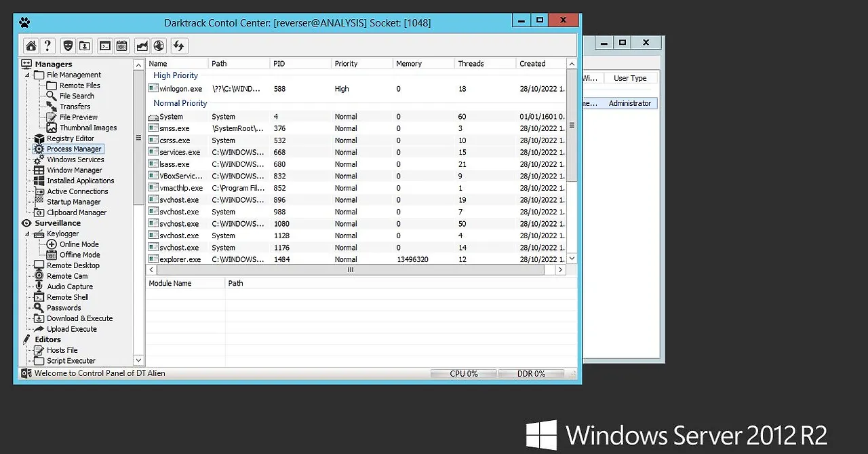Collapse the File Management tree node
Viewport: 868px width, 454px height.
tap(28, 75)
